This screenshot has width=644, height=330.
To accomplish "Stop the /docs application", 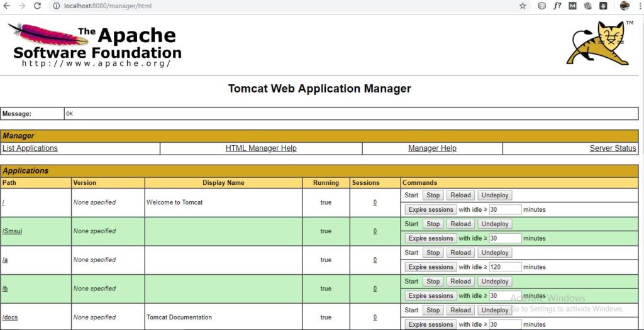I will [x=433, y=311].
